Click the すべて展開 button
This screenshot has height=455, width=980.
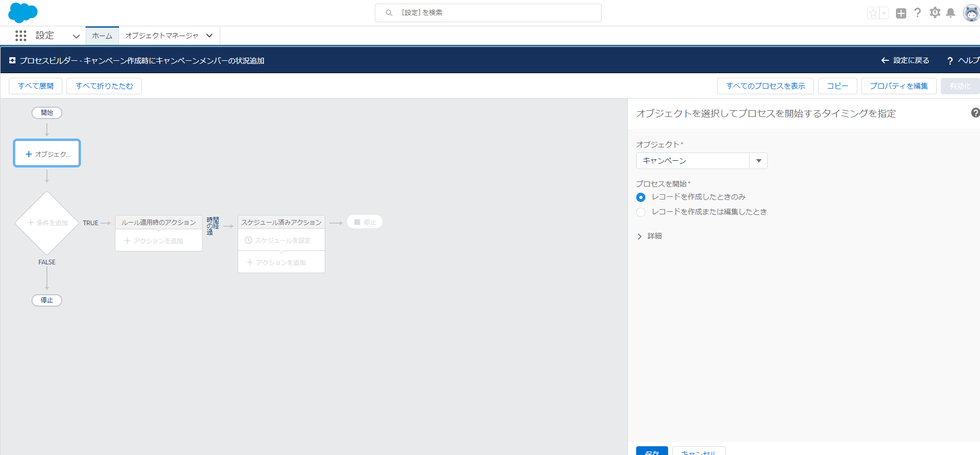coord(36,86)
